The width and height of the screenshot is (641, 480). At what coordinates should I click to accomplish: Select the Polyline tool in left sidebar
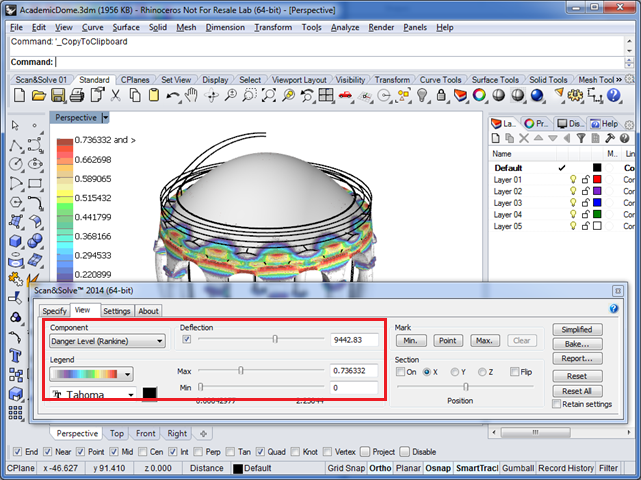click(x=16, y=145)
